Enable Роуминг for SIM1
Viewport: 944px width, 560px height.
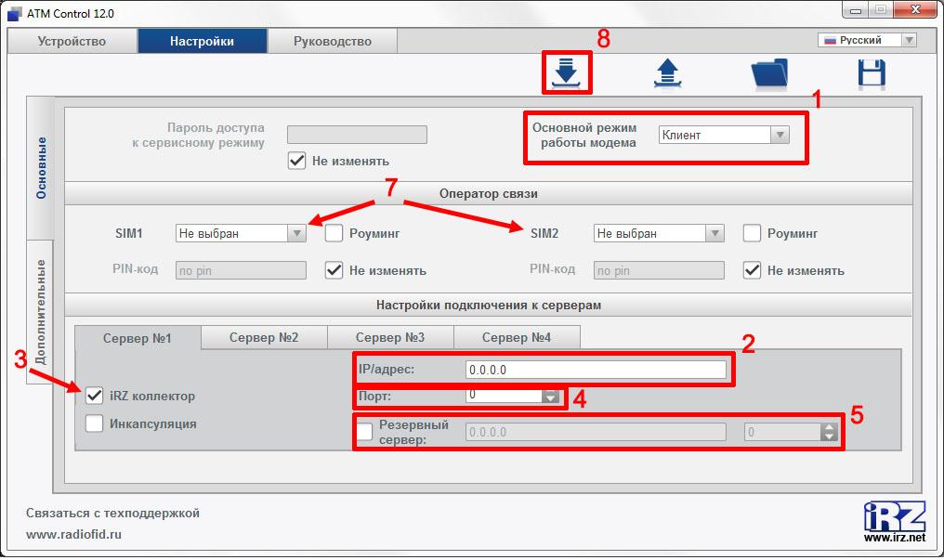tap(334, 233)
